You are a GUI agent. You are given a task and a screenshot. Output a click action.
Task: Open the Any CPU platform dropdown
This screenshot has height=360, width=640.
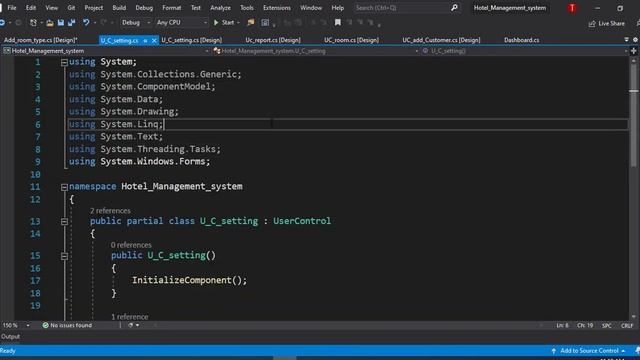(x=181, y=23)
